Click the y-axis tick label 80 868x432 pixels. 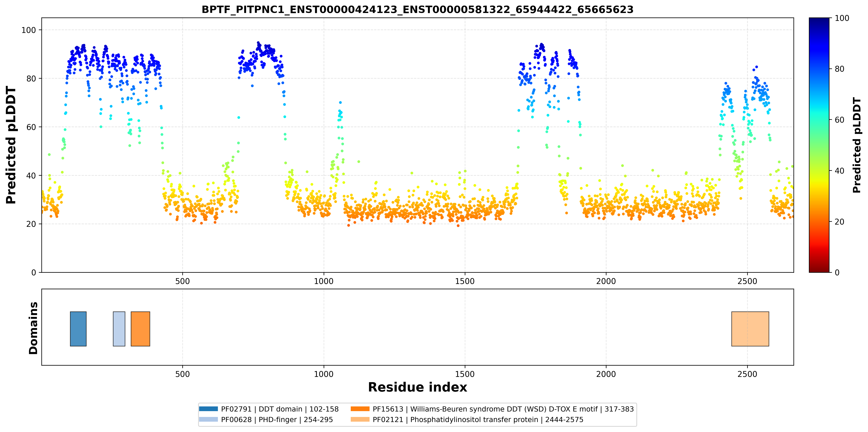pos(31,78)
